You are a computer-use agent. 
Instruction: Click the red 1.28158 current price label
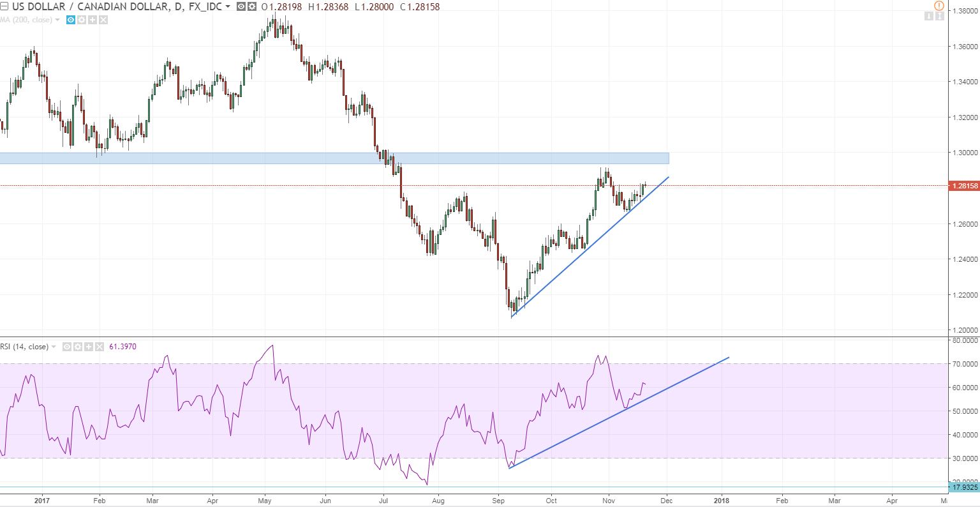[964, 186]
